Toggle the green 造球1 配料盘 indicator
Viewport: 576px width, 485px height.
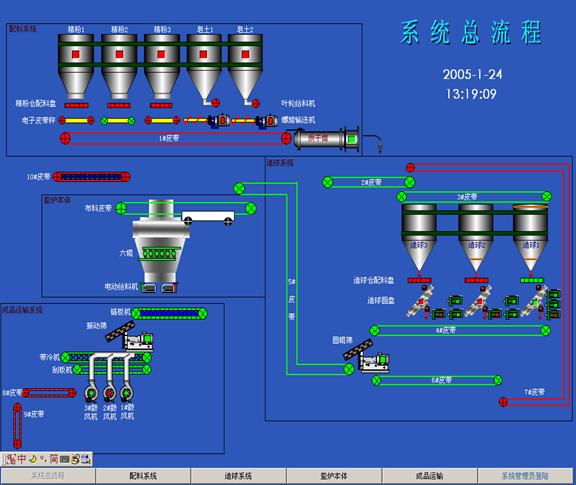[532, 280]
